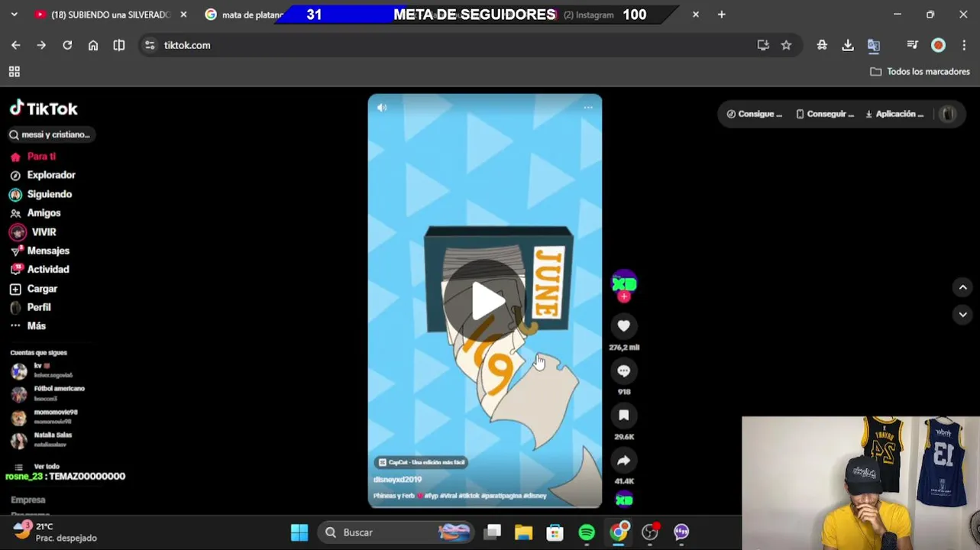Viewport: 980px width, 550px height.
Task: Toggle video sound with speaker icon
Action: tap(382, 108)
